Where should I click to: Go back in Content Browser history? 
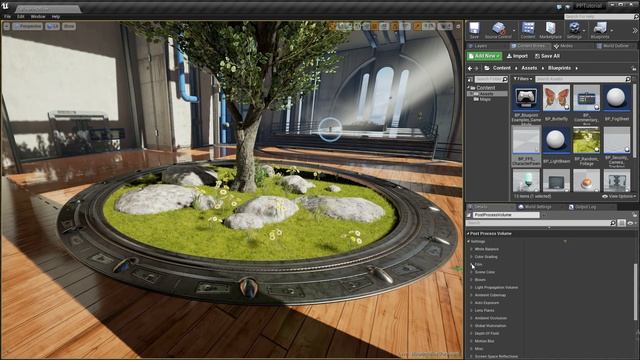click(470, 68)
